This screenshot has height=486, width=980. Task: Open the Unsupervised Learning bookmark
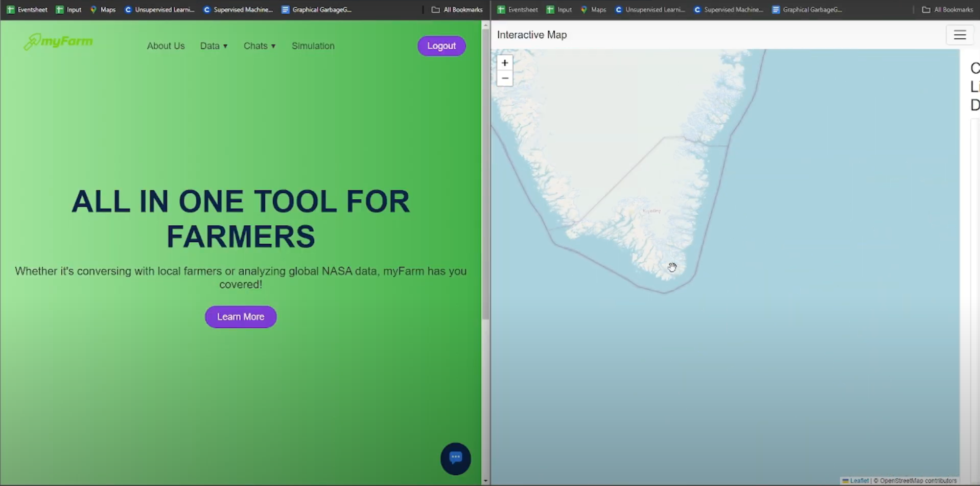(159, 9)
